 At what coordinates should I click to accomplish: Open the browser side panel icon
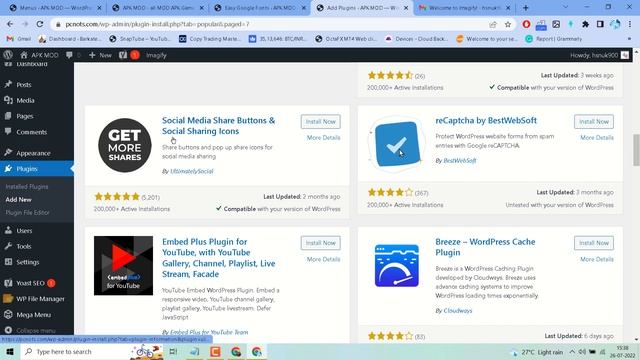click(600, 24)
